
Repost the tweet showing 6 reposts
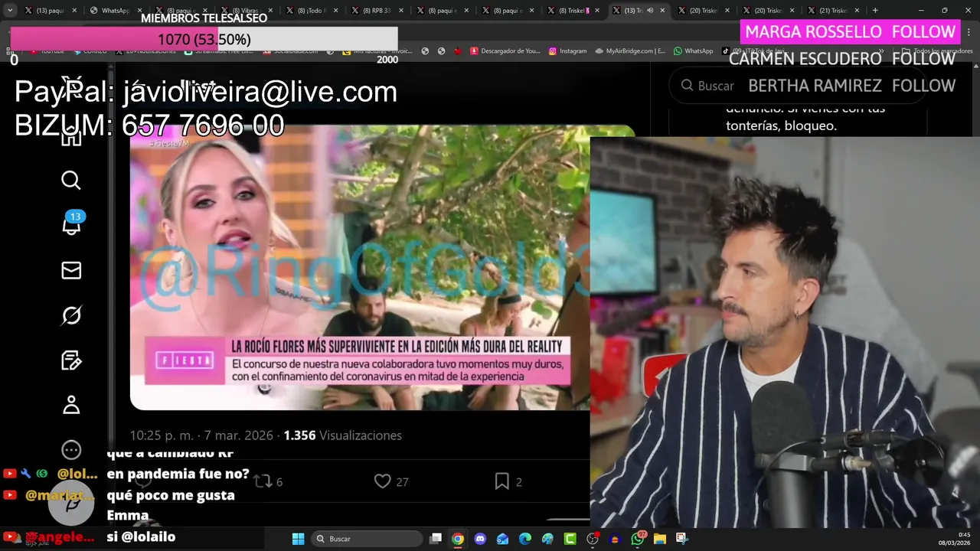click(x=268, y=481)
